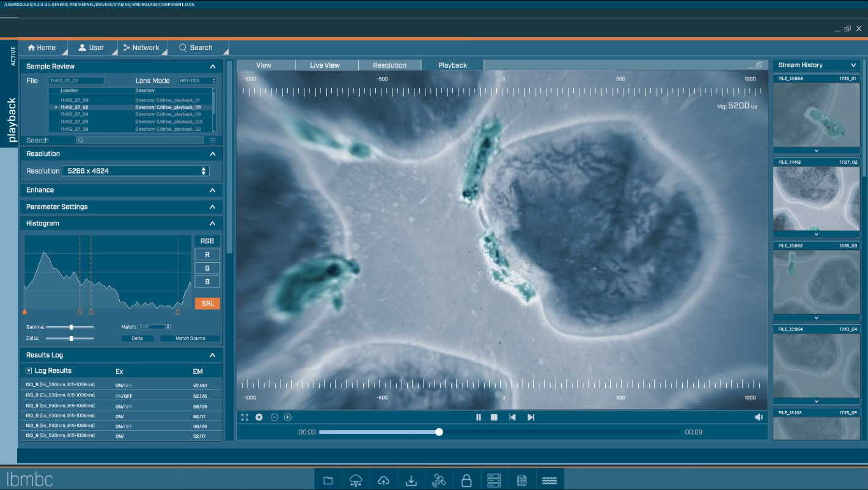Open the folder icon in bottom dock
868x490 pixels.
tap(328, 480)
